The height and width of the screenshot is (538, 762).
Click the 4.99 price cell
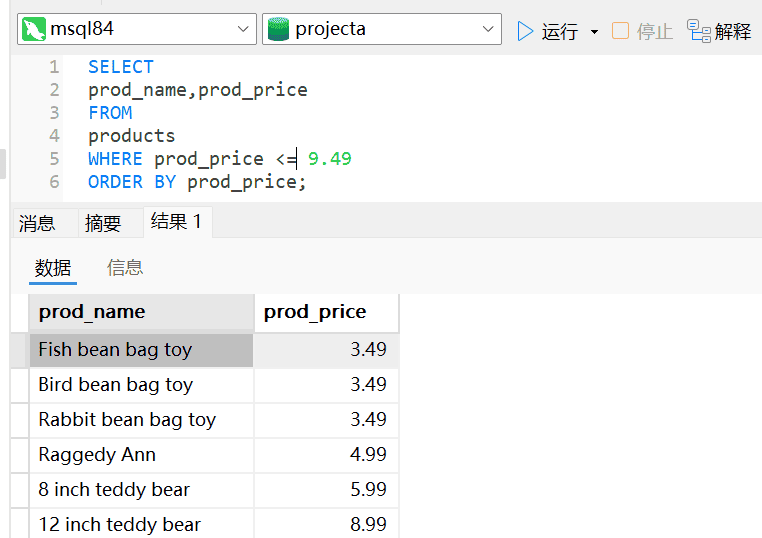[326, 455]
